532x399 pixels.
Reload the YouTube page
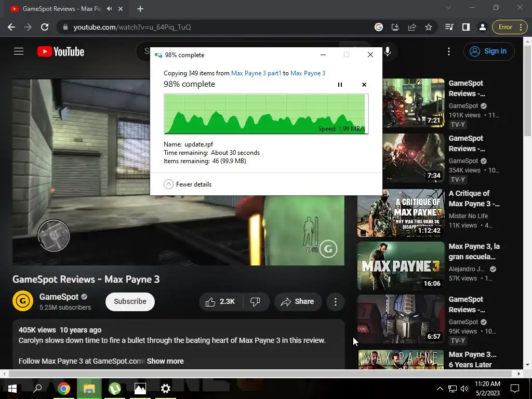click(x=45, y=27)
